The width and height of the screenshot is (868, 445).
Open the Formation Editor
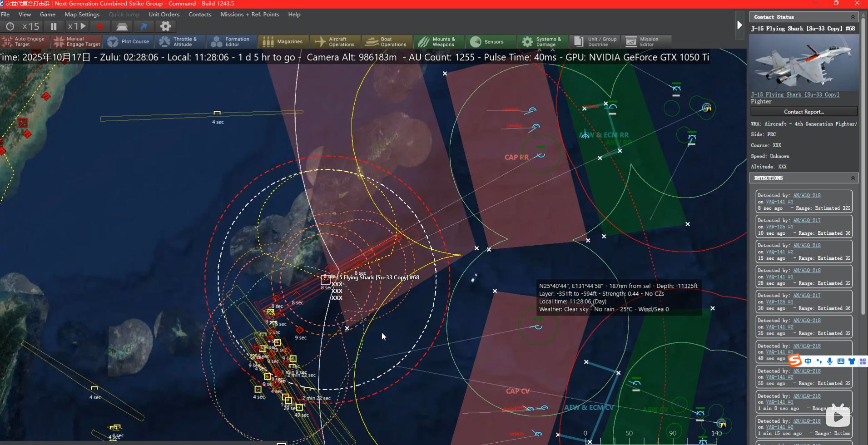pyautogui.click(x=232, y=42)
